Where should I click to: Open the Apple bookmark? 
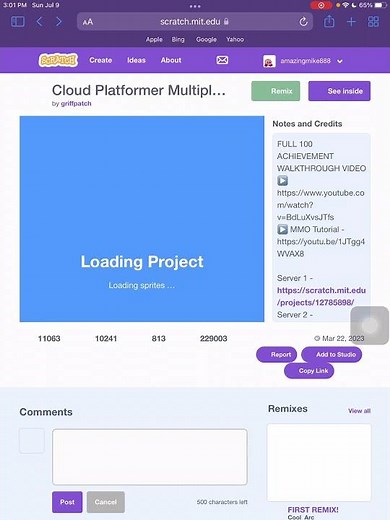click(x=154, y=39)
